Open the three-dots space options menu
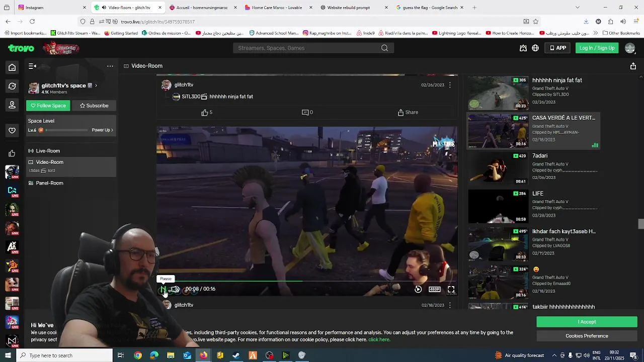 (x=110, y=66)
